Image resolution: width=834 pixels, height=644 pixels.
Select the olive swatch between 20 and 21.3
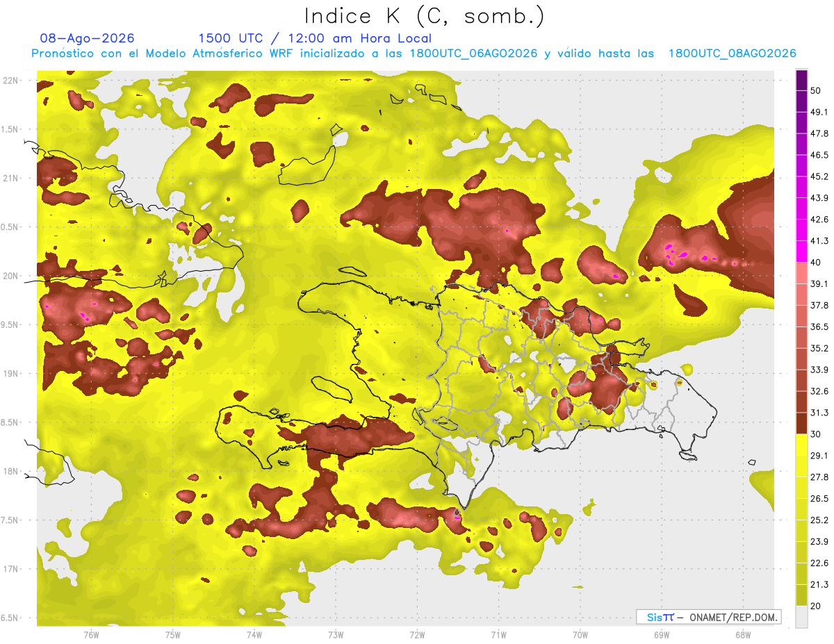pos(801,595)
